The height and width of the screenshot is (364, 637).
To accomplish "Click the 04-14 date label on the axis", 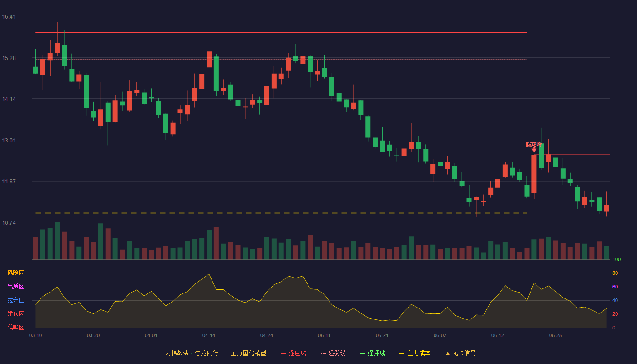I will point(209,335).
